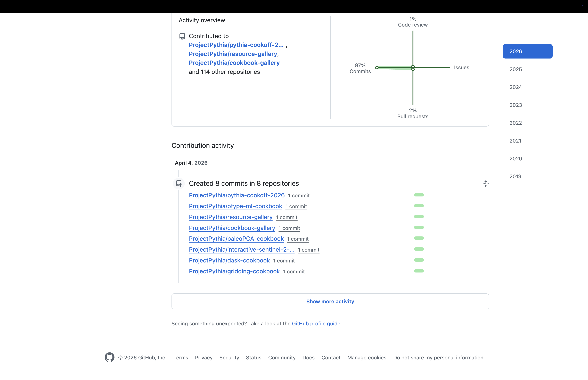This screenshot has width=588, height=380.
Task: View the 1 commit for gridding-cookbook
Action: pyautogui.click(x=294, y=272)
